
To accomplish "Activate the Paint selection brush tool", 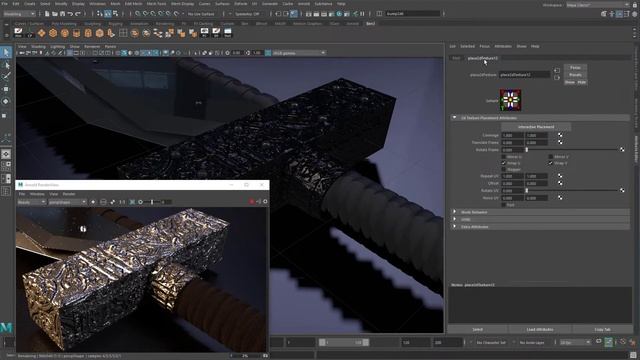I will coord(6,76).
